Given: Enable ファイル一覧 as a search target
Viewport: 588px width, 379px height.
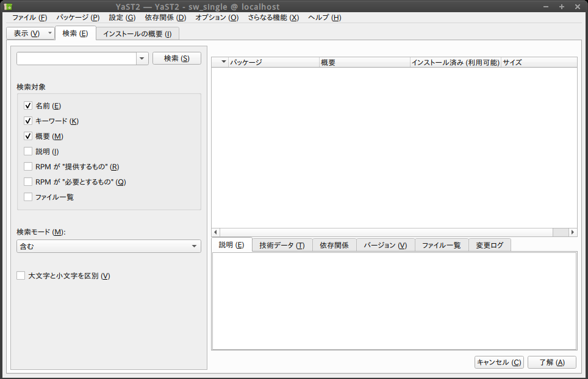Looking at the screenshot, I should click(27, 197).
